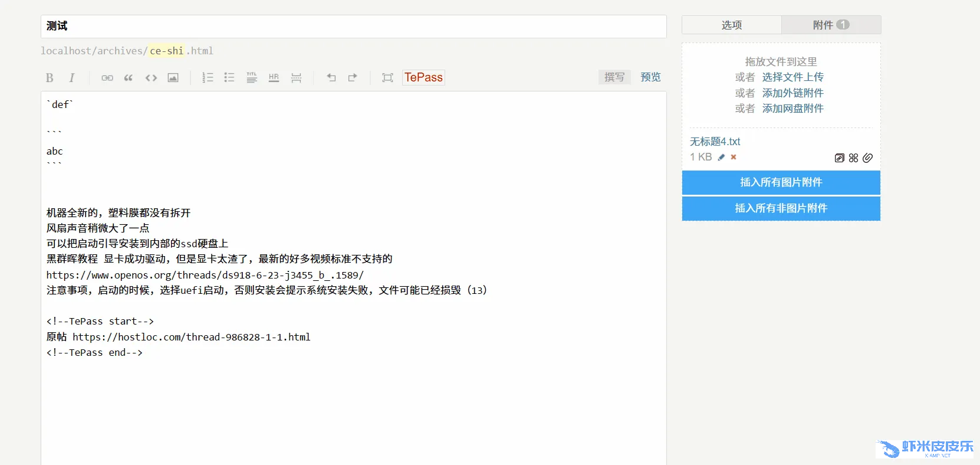This screenshot has height=465, width=980.
Task: Insert a hyperlink using the link icon
Action: pos(107,78)
